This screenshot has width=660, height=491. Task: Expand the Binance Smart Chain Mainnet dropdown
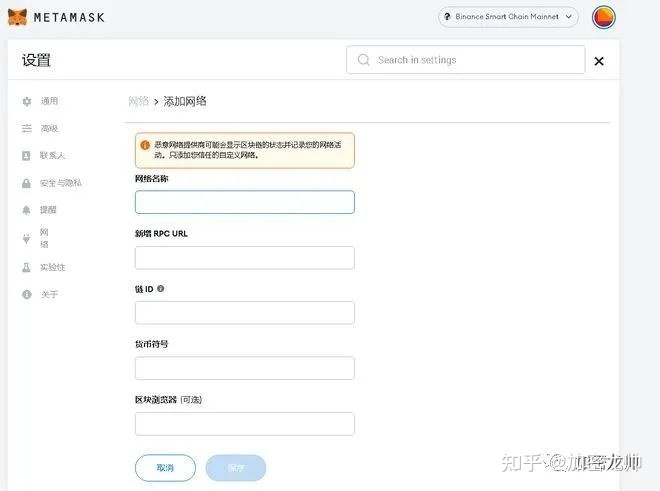tap(509, 17)
